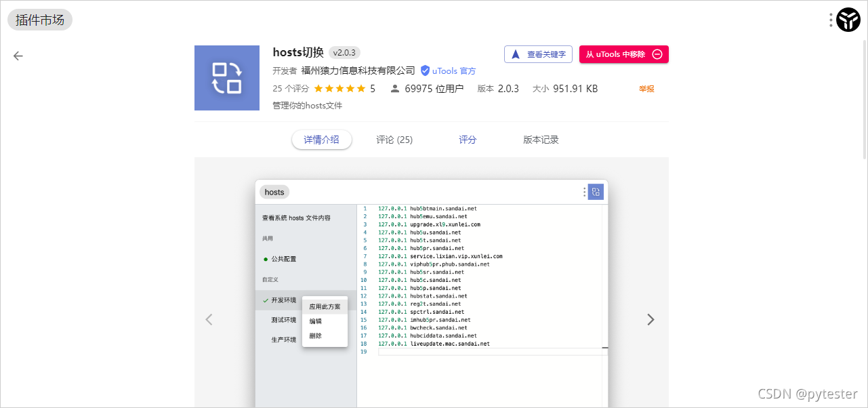Click the 25 个评分 text
Screen dimensions: 868x408
pos(291,89)
